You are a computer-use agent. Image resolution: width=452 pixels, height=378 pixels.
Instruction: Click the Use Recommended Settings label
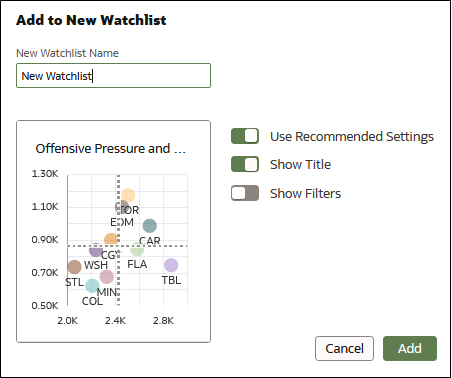coord(352,137)
